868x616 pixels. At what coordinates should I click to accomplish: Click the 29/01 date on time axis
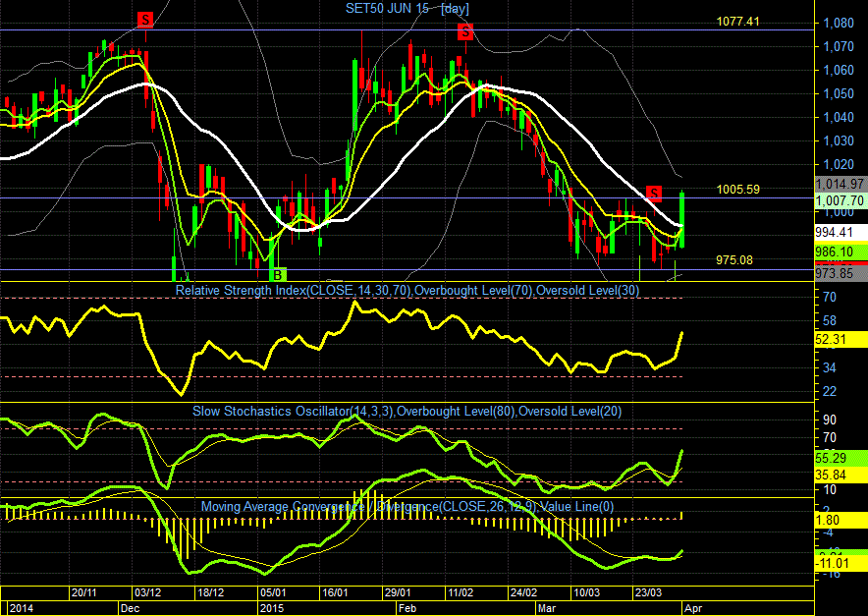coord(398,592)
